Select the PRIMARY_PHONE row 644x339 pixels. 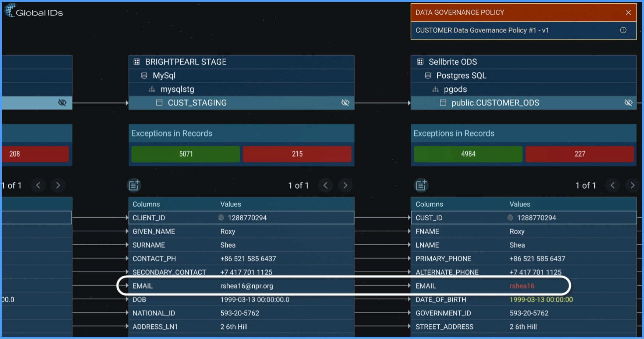pyautogui.click(x=524, y=259)
